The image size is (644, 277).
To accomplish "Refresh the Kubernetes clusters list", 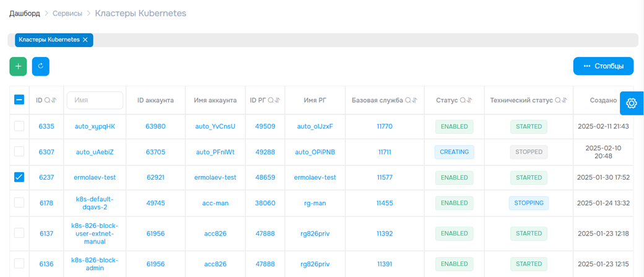I will coord(40,66).
